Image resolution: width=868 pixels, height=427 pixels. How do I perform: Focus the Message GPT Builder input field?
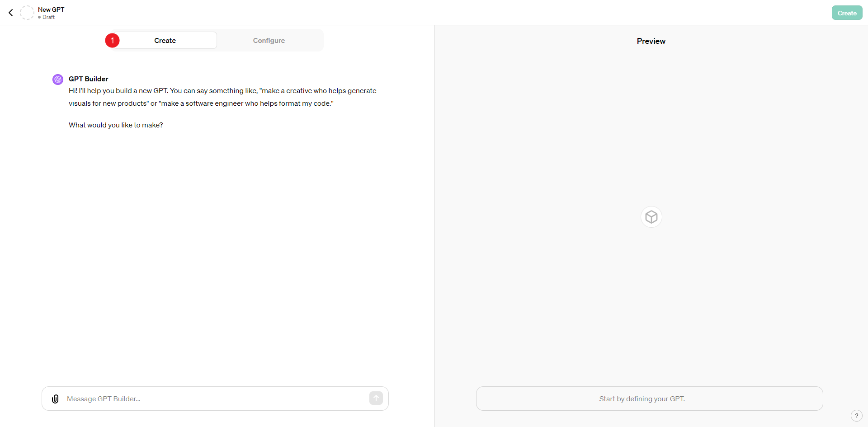215,399
